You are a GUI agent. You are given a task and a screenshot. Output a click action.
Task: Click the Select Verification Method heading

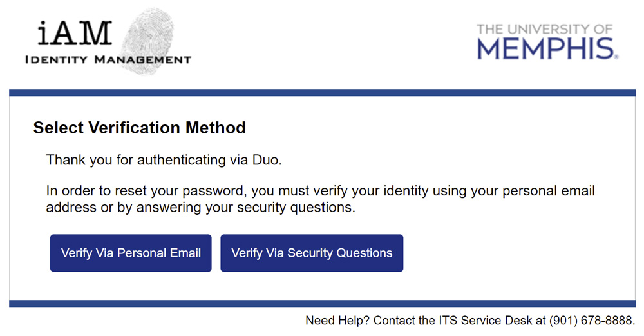(x=139, y=128)
